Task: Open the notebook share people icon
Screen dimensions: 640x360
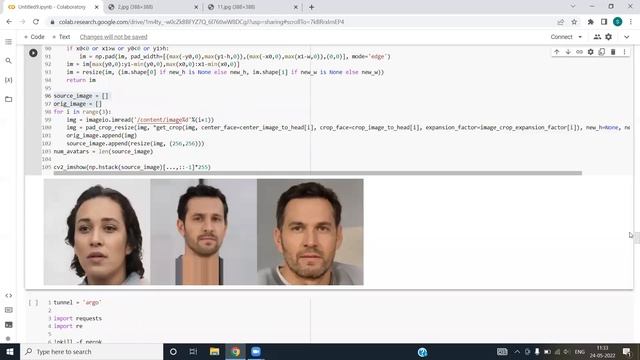Action: coord(597,37)
